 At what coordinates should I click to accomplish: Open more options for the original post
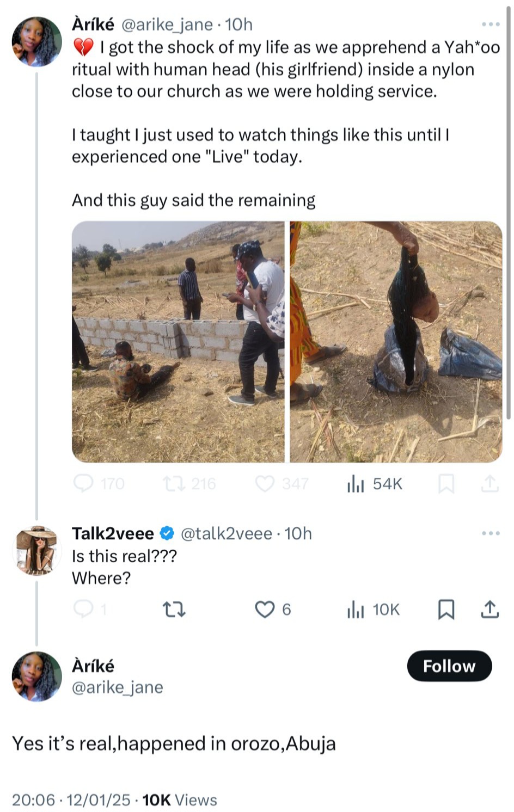pyautogui.click(x=491, y=24)
